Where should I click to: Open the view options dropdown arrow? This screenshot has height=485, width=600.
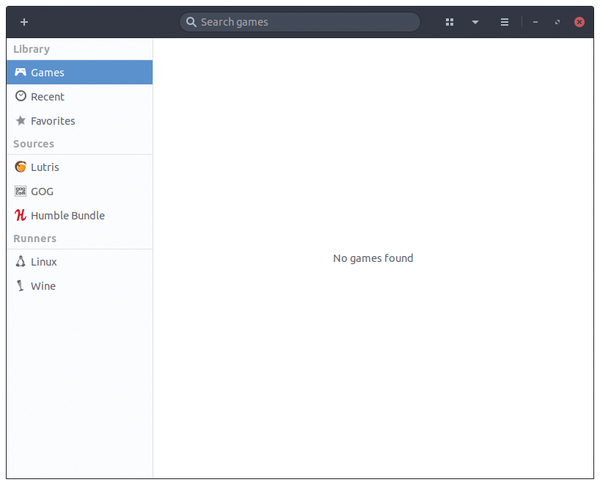[475, 22]
